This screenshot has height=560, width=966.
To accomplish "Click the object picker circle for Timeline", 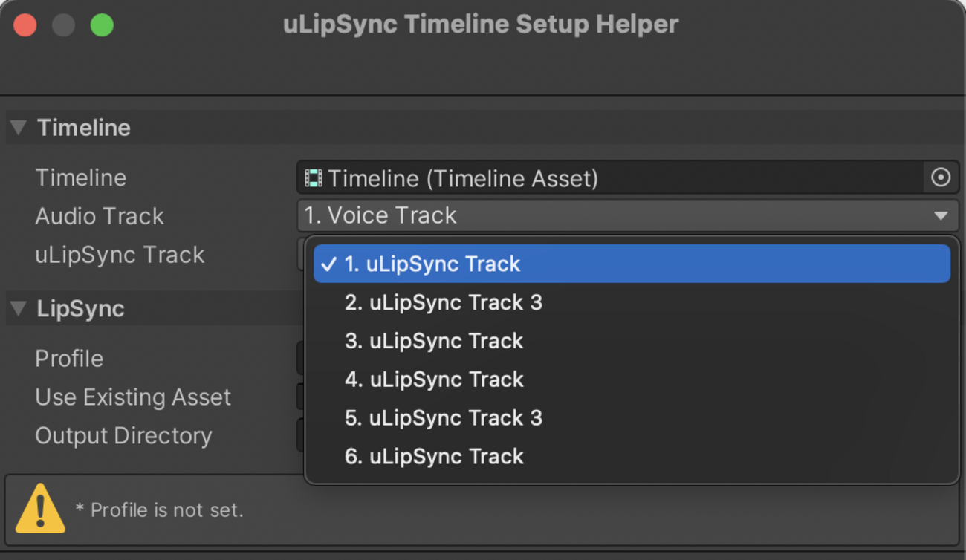I will pyautogui.click(x=940, y=178).
